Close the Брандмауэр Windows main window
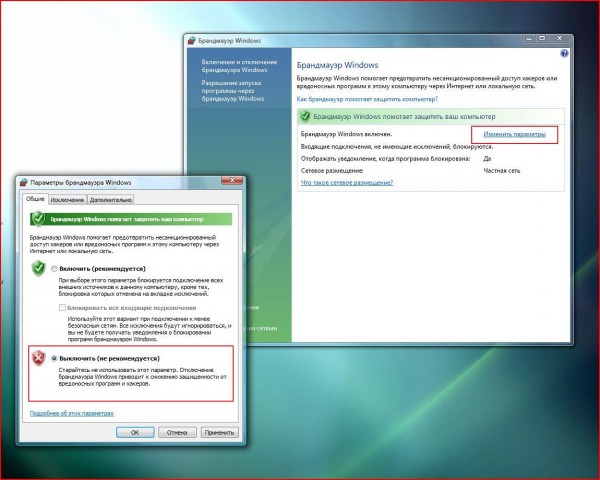 (559, 39)
